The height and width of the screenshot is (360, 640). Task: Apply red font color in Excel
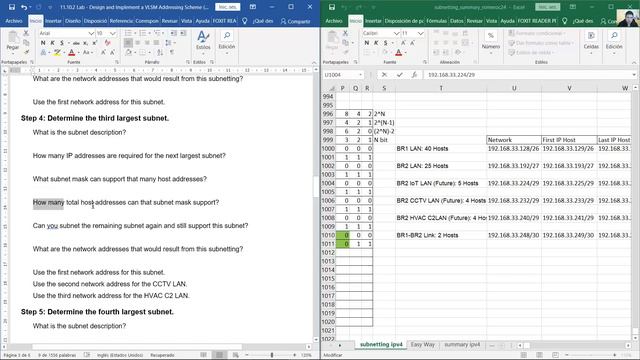click(x=399, y=53)
